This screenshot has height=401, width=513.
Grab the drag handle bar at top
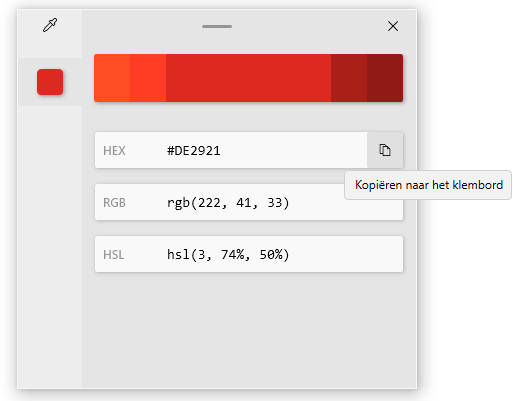tap(217, 26)
